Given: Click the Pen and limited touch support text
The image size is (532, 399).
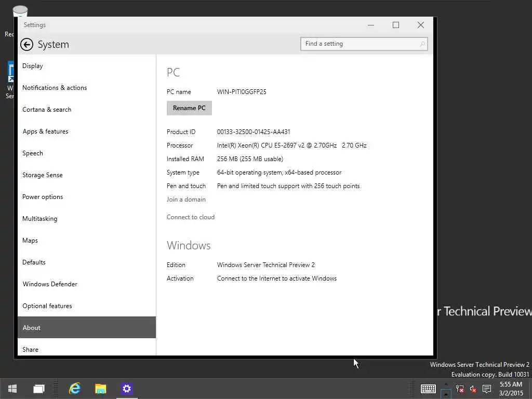Looking at the screenshot, I should coord(288,187).
